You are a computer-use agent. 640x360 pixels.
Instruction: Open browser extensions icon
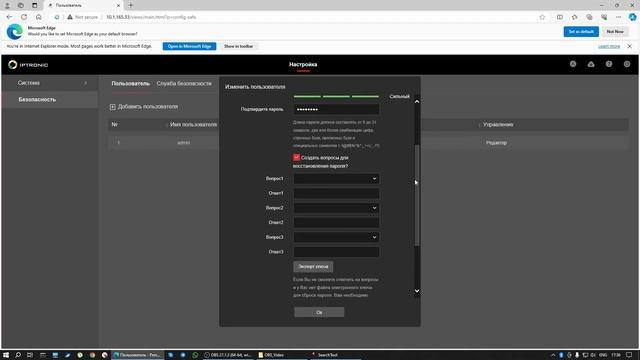pos(604,17)
